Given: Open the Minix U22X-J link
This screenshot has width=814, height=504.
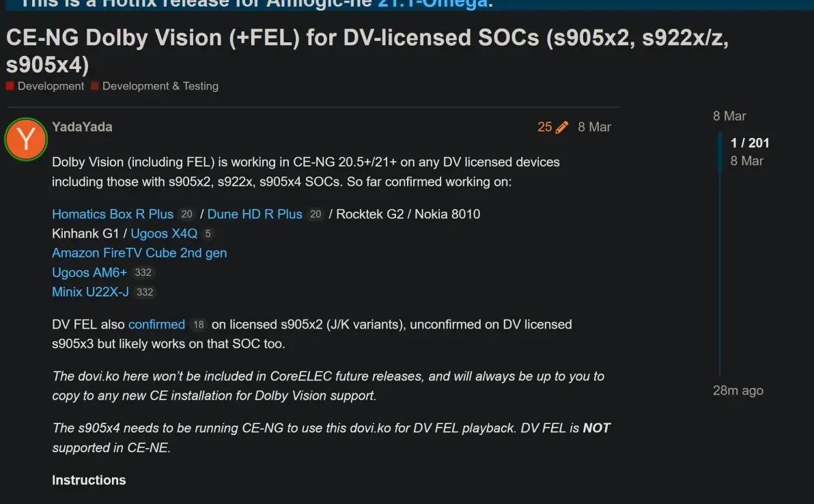Looking at the screenshot, I should pyautogui.click(x=90, y=292).
